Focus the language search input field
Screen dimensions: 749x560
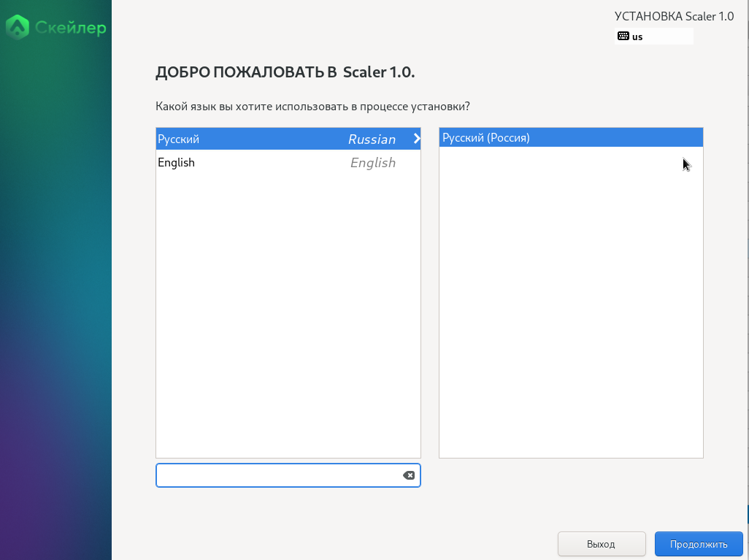click(x=277, y=475)
